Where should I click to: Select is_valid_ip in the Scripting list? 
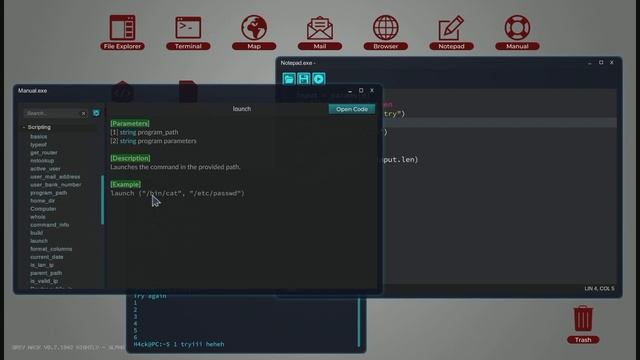[x=44, y=281]
